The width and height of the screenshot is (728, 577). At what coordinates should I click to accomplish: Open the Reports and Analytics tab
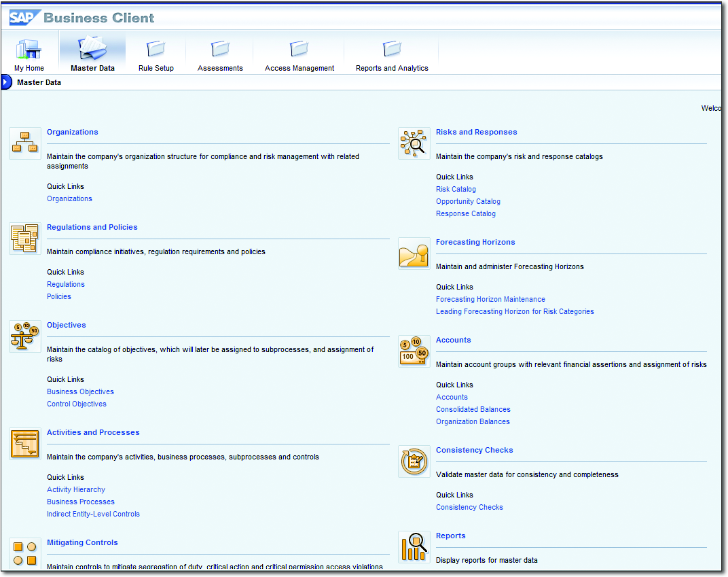392,54
